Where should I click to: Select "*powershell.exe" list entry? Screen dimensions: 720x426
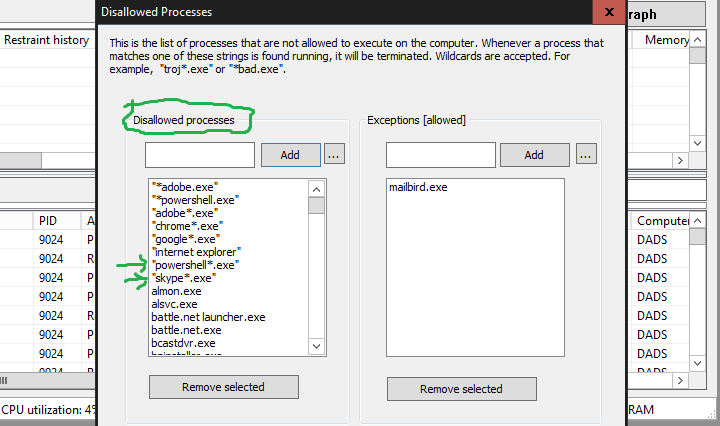point(194,200)
